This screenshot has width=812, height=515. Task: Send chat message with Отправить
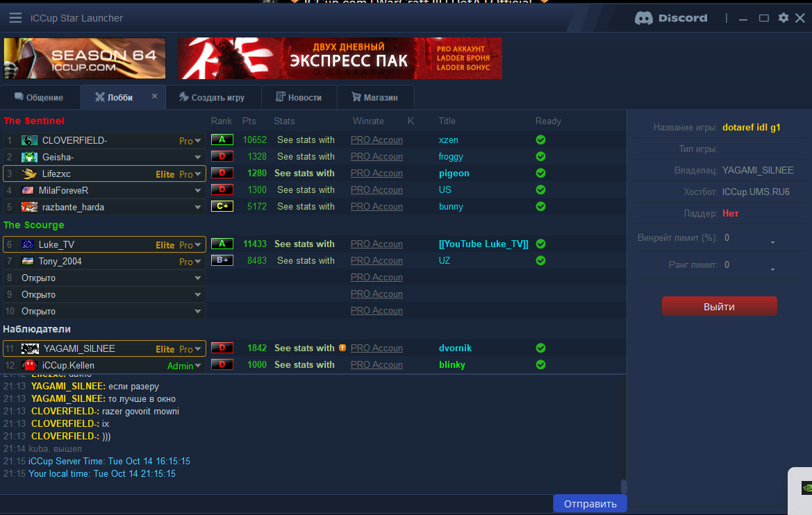click(590, 504)
